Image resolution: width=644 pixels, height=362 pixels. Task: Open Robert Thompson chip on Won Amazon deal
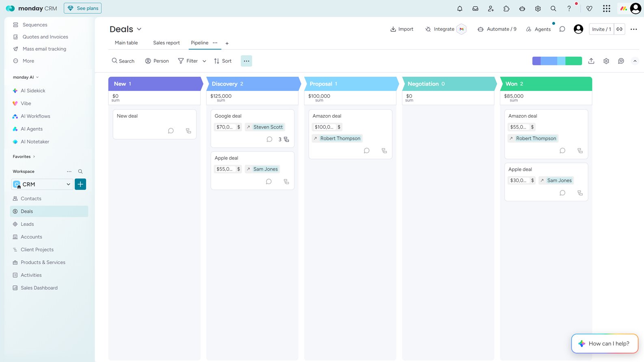point(533,138)
